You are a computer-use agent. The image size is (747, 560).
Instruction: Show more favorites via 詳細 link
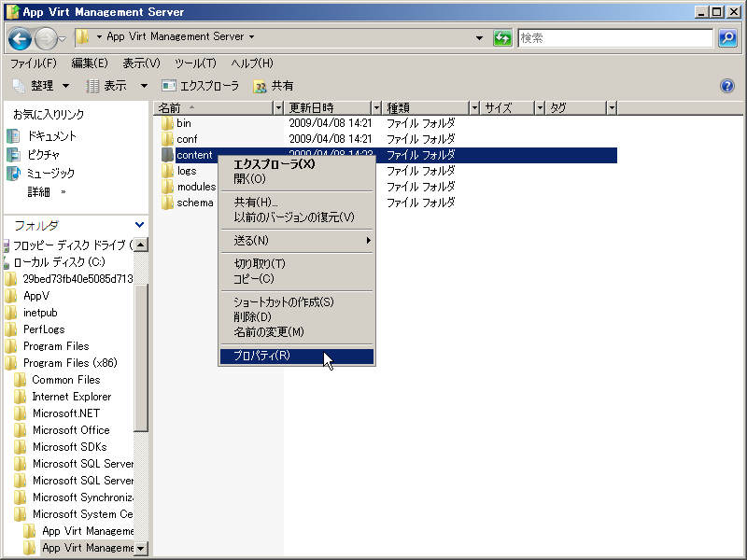(46, 192)
